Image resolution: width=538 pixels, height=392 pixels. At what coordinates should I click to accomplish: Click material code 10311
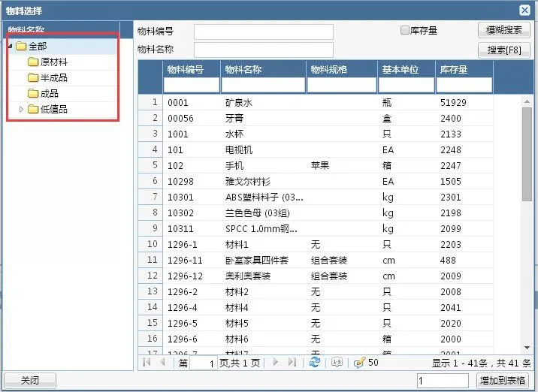[180, 229]
